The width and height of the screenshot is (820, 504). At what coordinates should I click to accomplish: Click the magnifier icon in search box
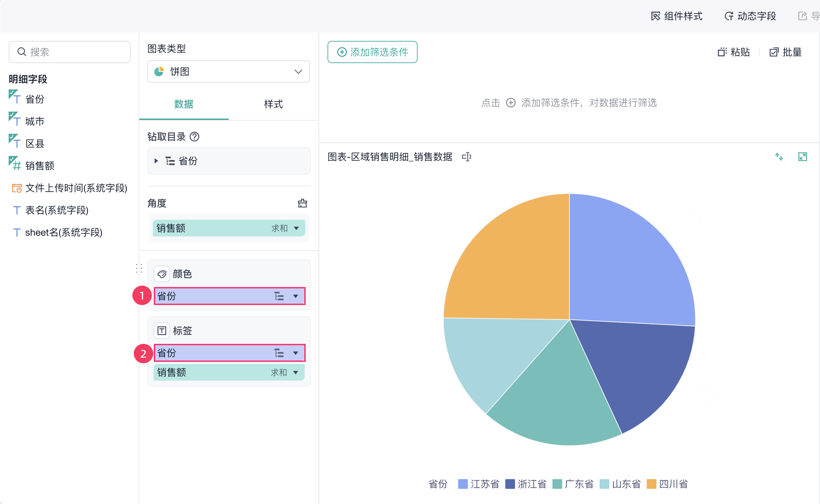[22, 52]
